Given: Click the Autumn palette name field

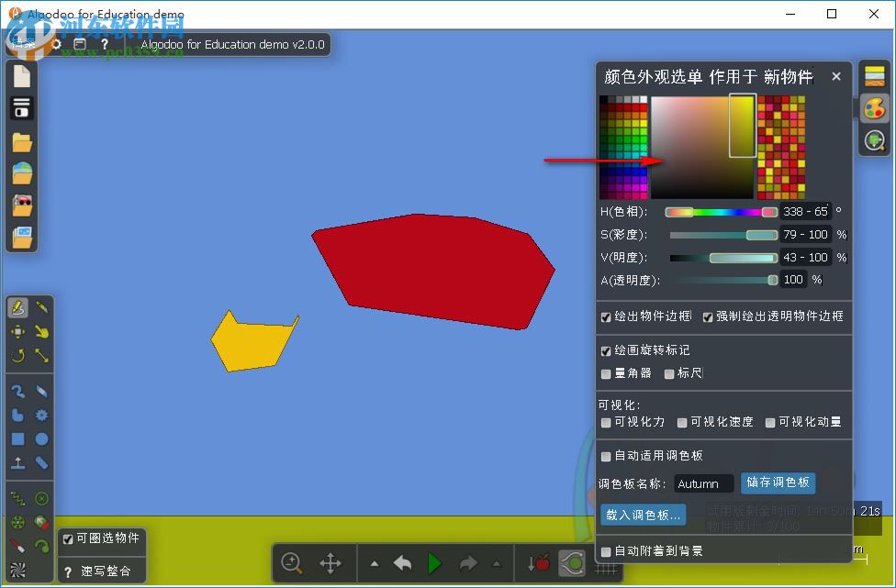Looking at the screenshot, I should coord(703,483).
